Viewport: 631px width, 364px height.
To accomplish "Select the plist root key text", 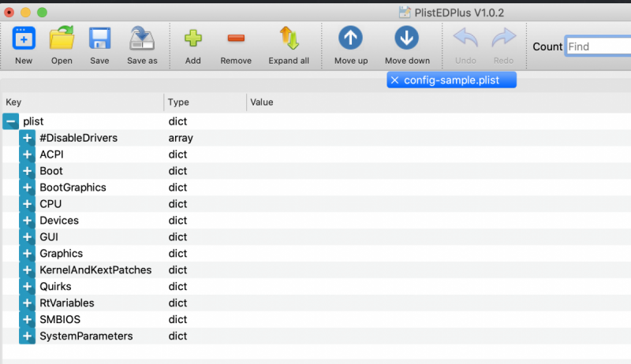I will tap(33, 121).
